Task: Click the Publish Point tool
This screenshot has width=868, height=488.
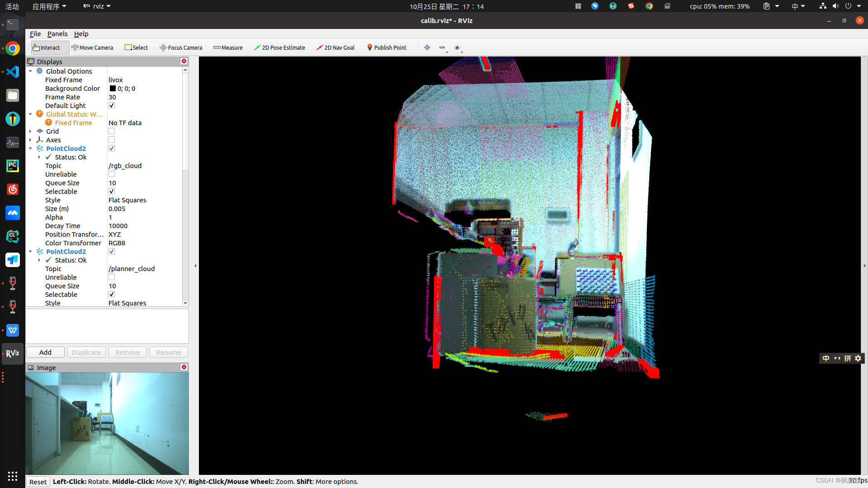Action: pyautogui.click(x=387, y=47)
